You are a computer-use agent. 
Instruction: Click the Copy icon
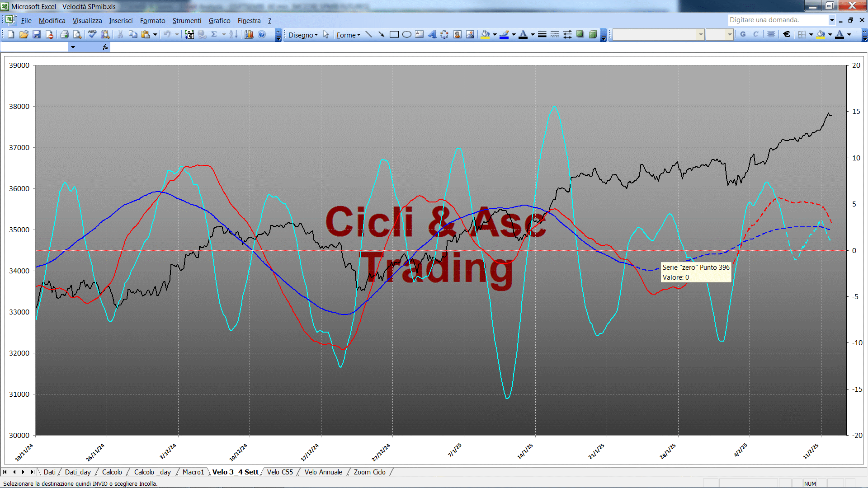133,34
